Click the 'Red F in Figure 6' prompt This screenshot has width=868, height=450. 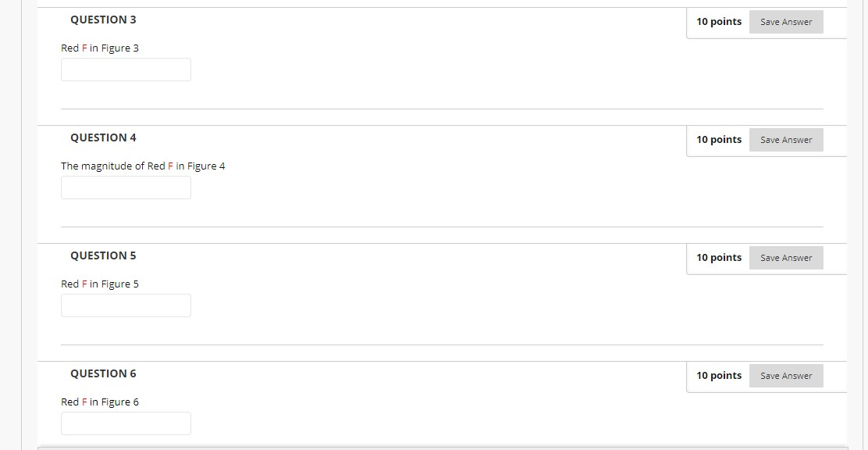tap(100, 402)
